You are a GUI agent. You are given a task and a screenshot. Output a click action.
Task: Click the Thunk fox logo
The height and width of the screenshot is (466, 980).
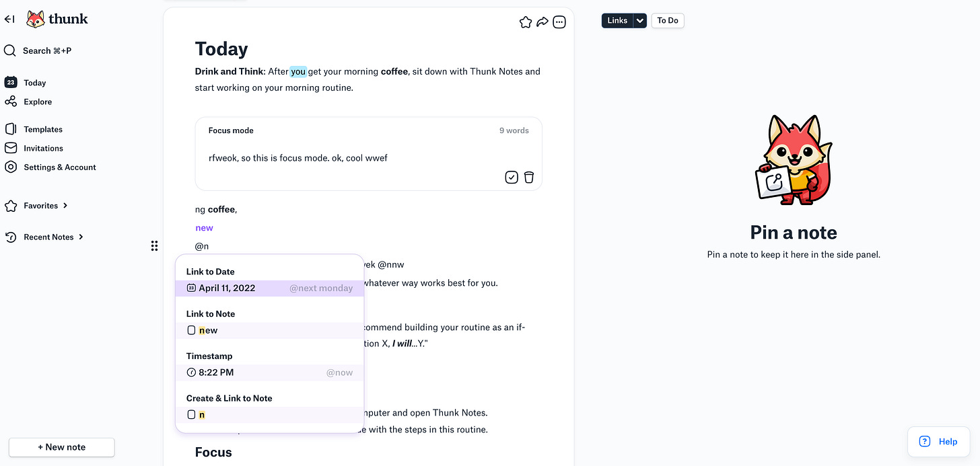point(36,19)
